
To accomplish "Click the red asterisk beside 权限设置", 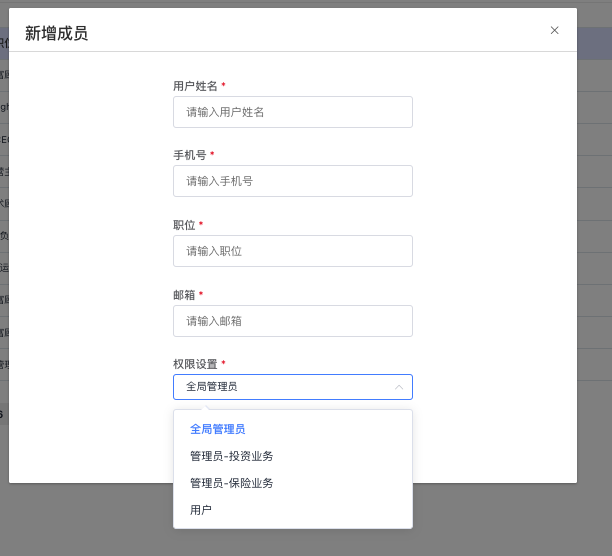I will point(223,364).
